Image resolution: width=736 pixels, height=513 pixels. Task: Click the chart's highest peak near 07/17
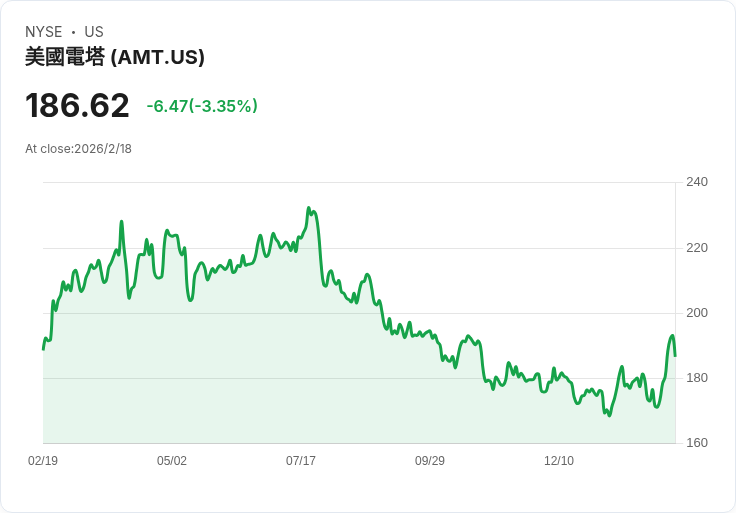tap(308, 207)
